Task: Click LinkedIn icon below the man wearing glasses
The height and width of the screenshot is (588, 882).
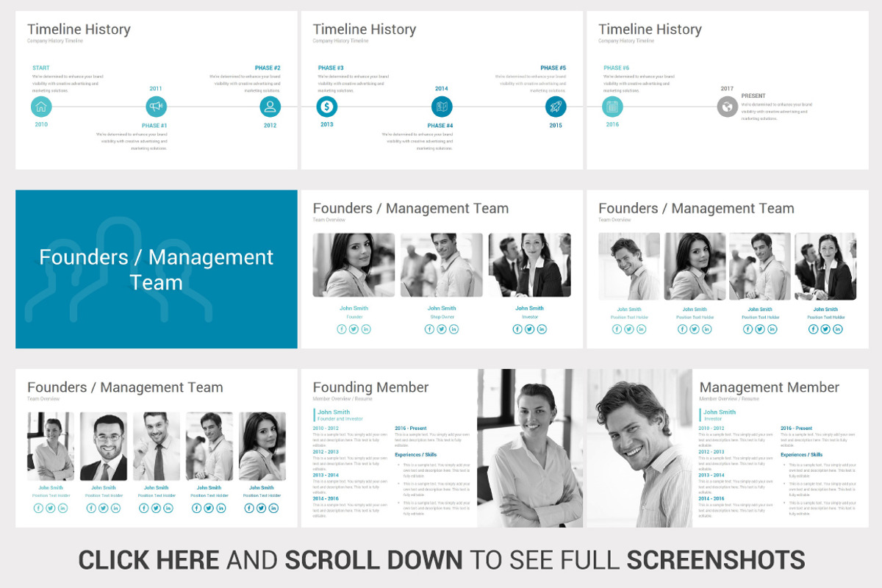Action: click(x=115, y=508)
